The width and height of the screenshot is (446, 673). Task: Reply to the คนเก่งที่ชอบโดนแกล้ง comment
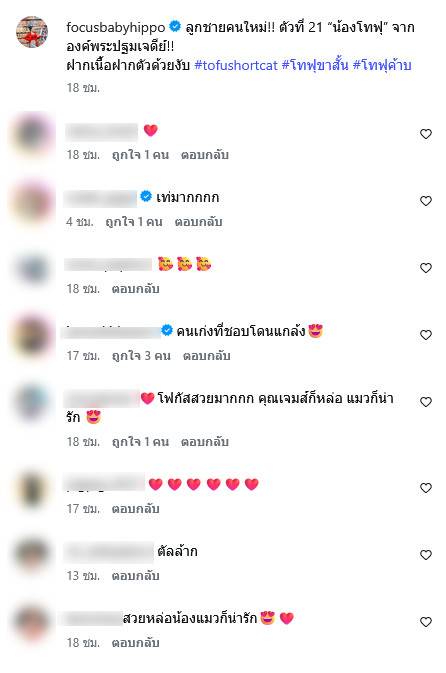click(206, 356)
